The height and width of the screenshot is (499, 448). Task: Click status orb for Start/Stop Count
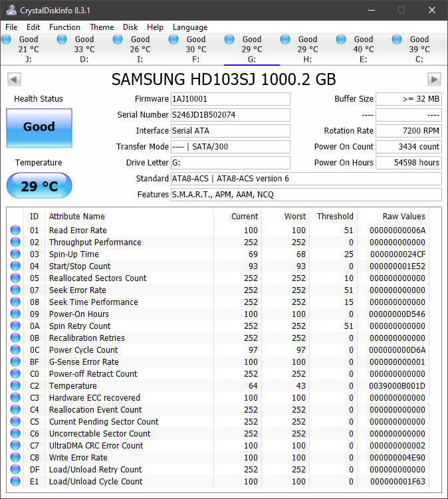[15, 266]
